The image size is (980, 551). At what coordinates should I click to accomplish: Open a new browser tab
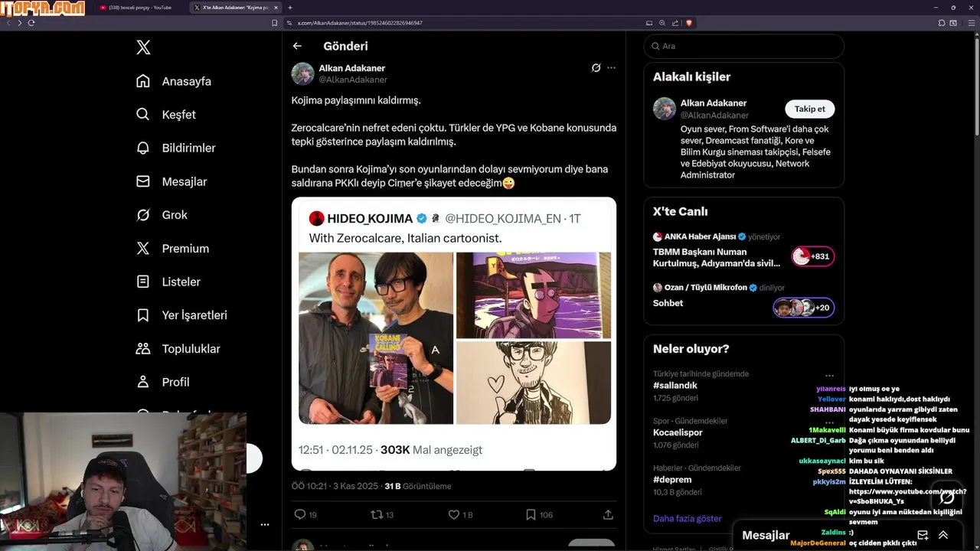[x=289, y=8]
